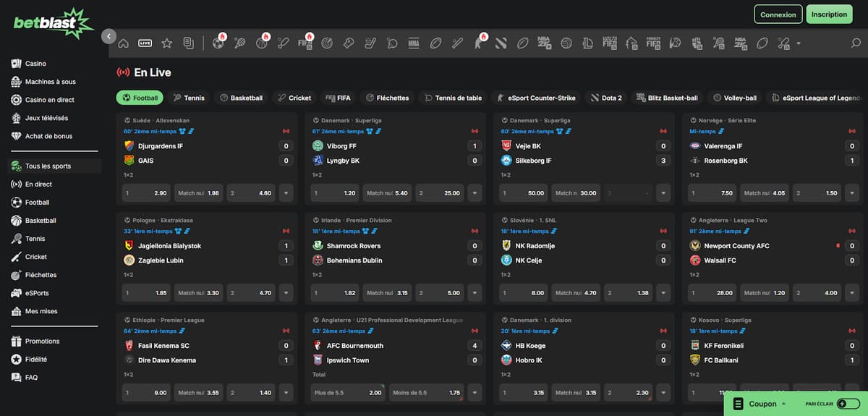Expand more markets for Shamrock Rovers match
The width and height of the screenshot is (868, 416).
click(475, 293)
